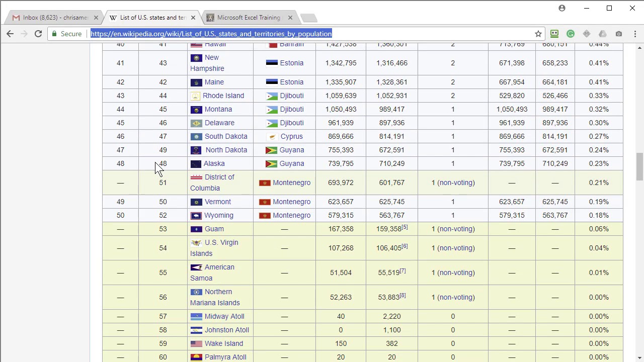Image resolution: width=644 pixels, height=362 pixels.
Task: Reload the Wikipedia page
Action: tap(38, 34)
